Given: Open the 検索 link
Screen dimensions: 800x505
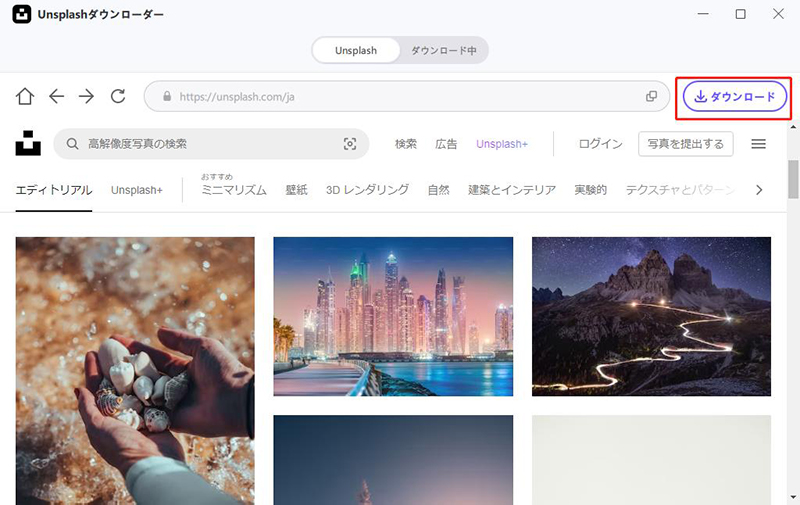Looking at the screenshot, I should point(406,144).
